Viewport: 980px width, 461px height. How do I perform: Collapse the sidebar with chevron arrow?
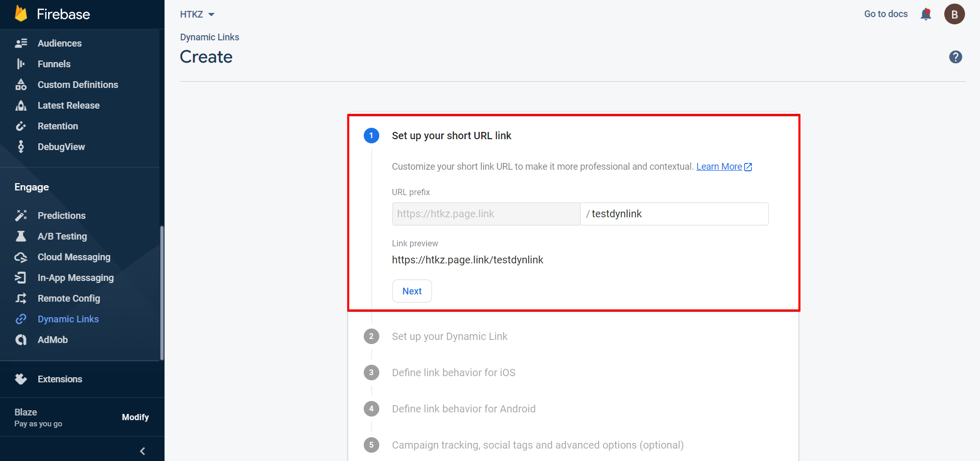[x=142, y=451]
